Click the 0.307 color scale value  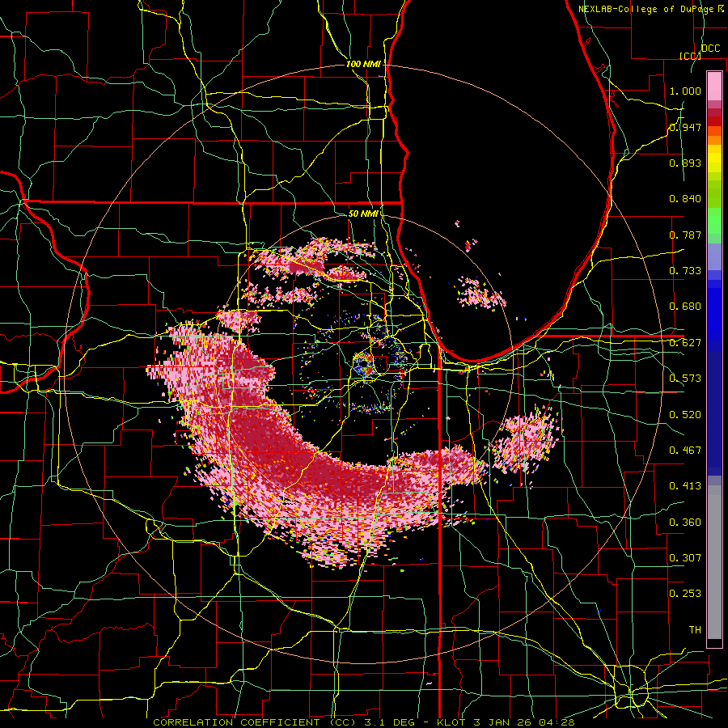pos(685,557)
